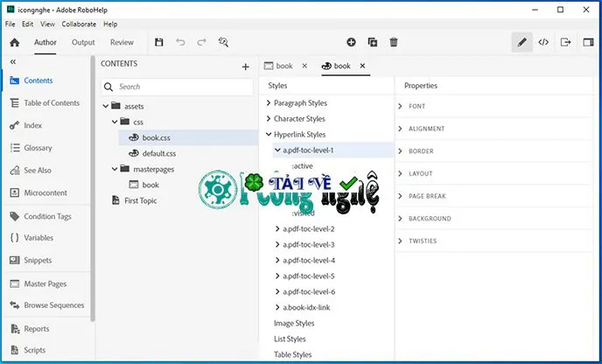This screenshot has height=364, width=602.
Task: Click the Contents search field
Action: (x=177, y=87)
